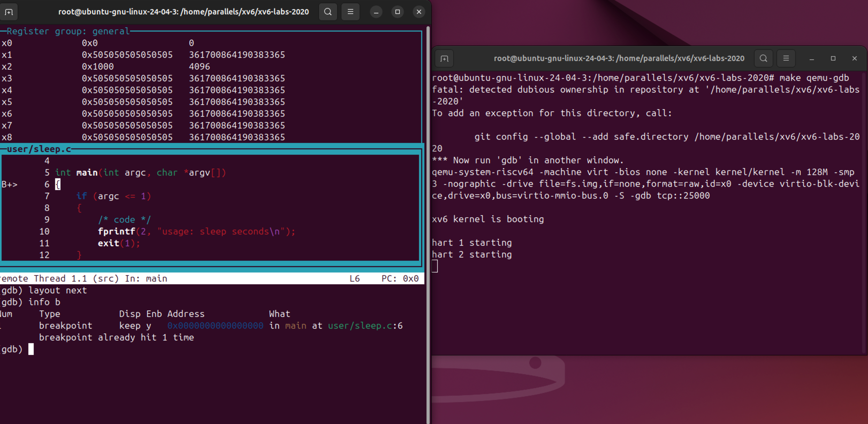Viewport: 868px width, 424px height.
Task: Minimize the left terminal window
Action: (376, 12)
